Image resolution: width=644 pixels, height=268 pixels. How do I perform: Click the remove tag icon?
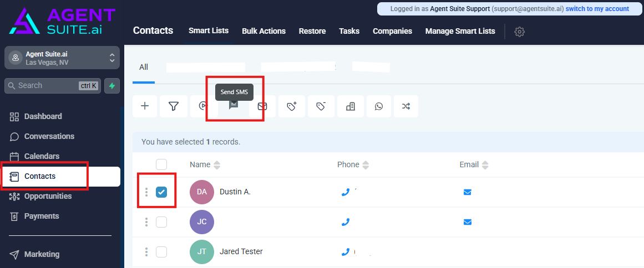[x=321, y=106]
